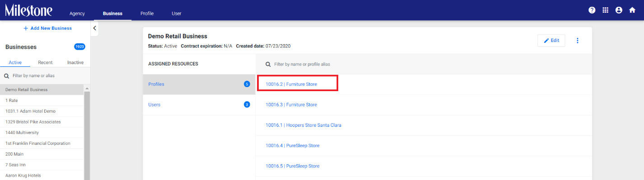Image resolution: width=644 pixels, height=180 pixels.
Task: Click the Status: Active text
Action: point(163,46)
